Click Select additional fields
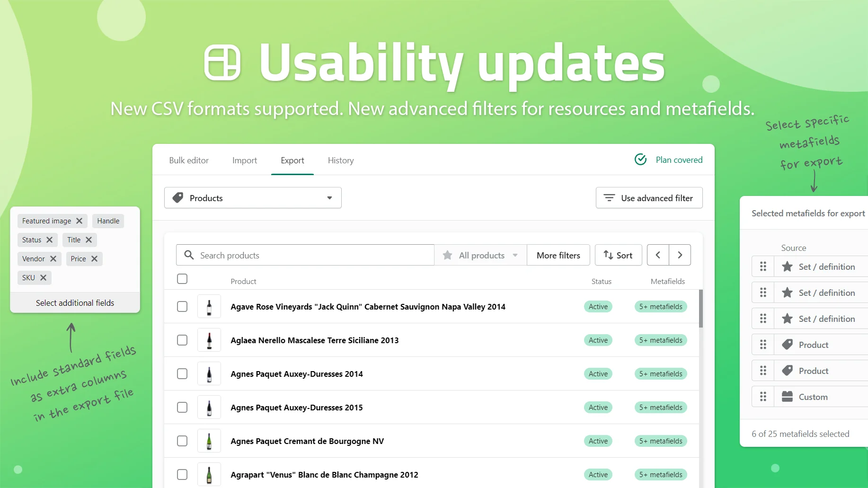Viewport: 868px width, 488px height. (x=75, y=303)
